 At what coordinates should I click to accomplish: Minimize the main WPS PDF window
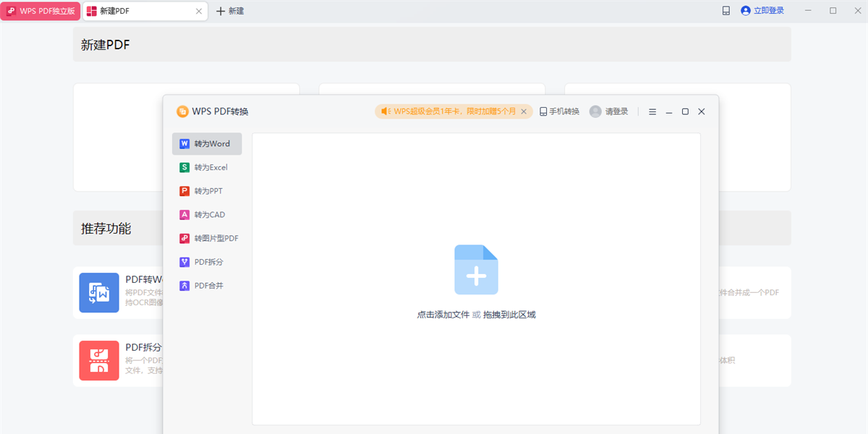click(808, 11)
